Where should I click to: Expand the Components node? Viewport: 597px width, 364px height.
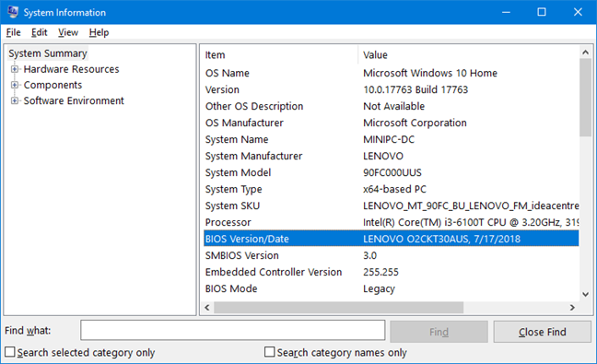tap(15, 85)
